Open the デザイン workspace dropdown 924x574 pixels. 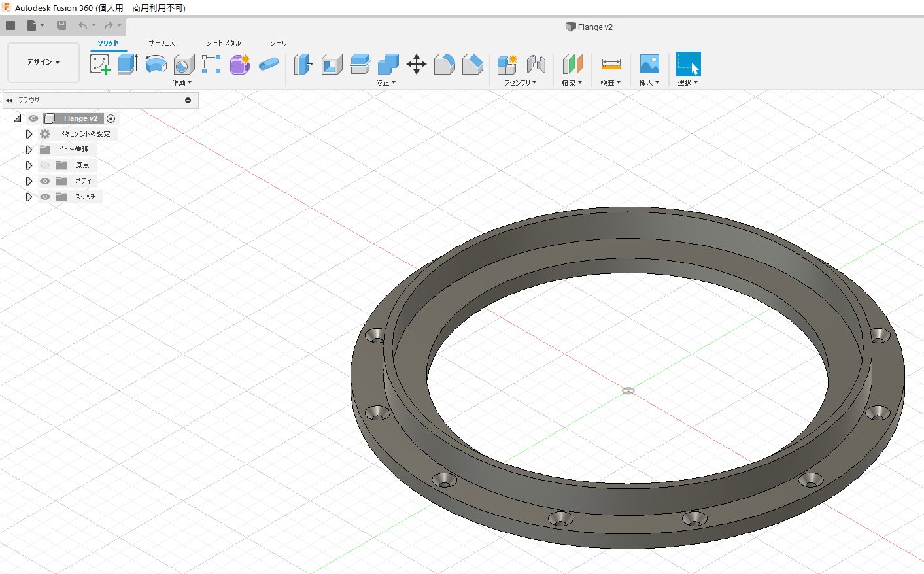pos(43,62)
